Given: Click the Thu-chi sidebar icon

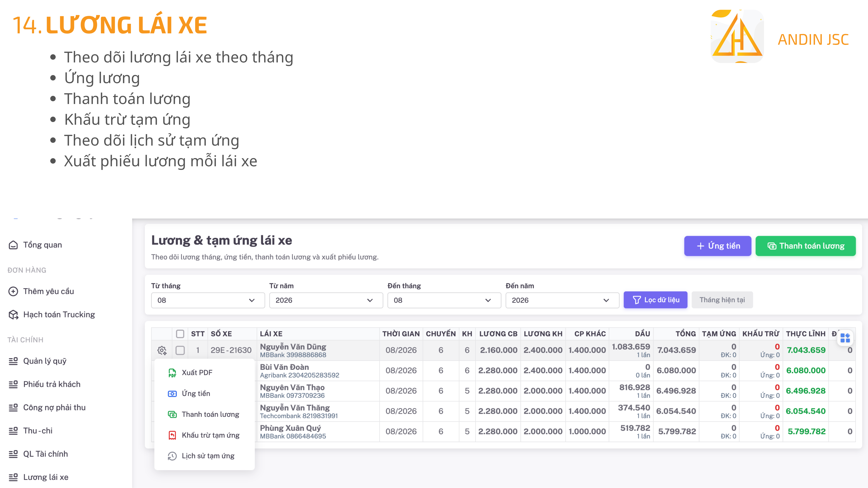Looking at the screenshot, I should coord(13,431).
